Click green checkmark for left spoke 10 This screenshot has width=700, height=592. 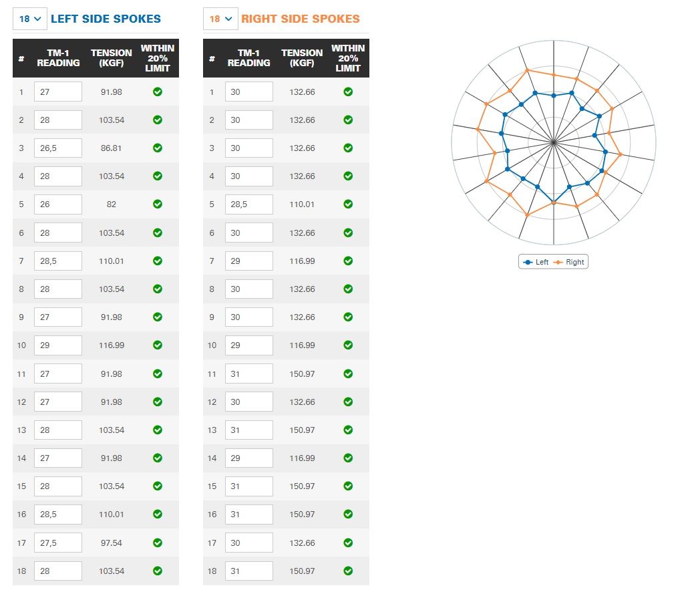[158, 345]
